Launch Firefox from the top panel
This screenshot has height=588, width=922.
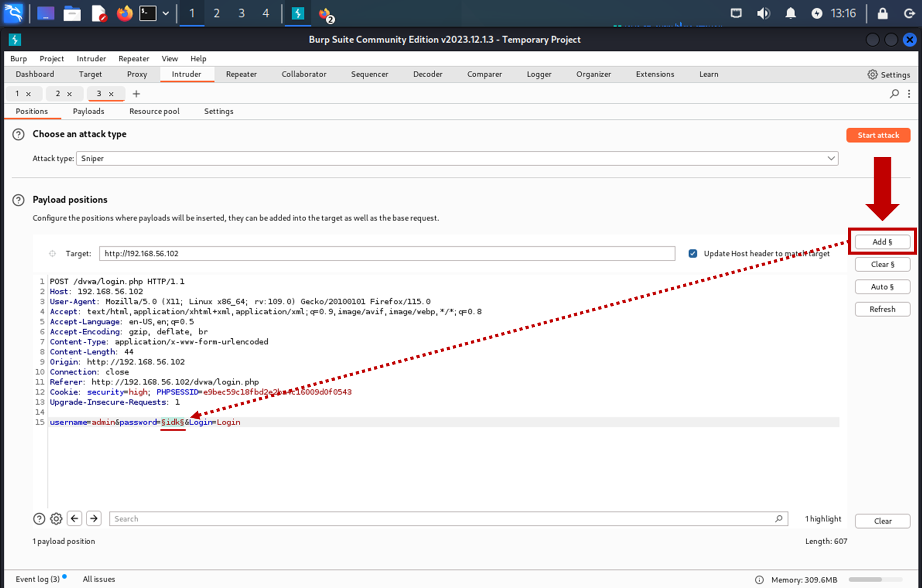point(124,13)
